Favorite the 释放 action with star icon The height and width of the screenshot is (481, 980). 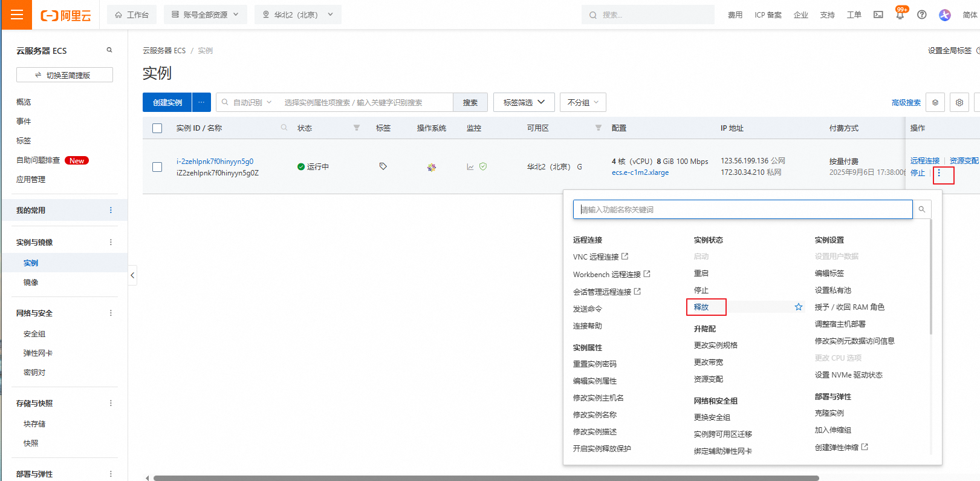(x=799, y=307)
